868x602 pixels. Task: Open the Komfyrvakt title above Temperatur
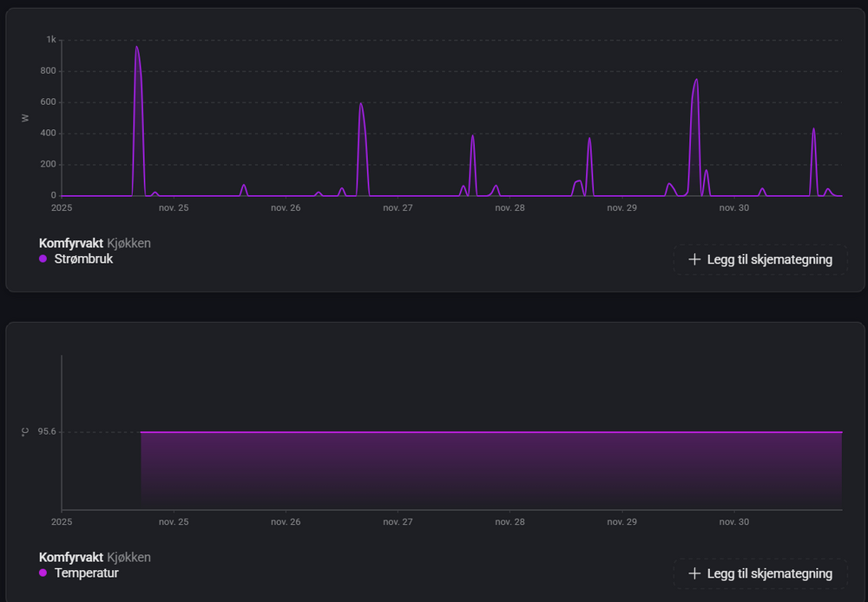pyautogui.click(x=70, y=557)
